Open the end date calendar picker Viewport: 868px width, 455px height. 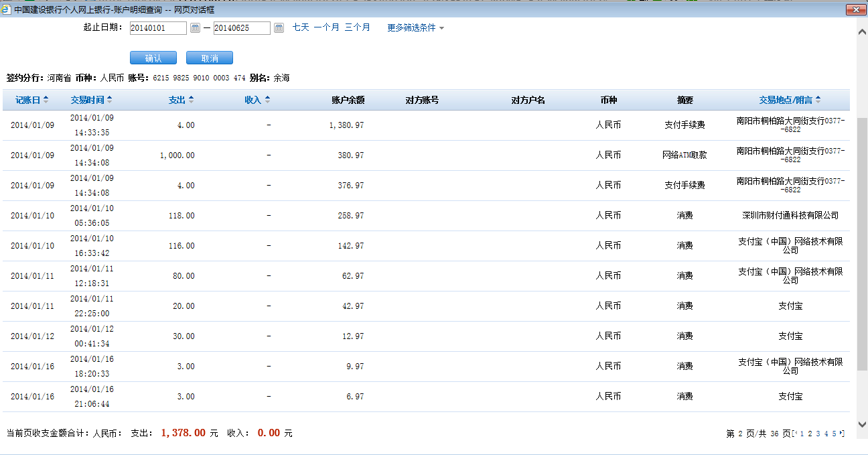(x=279, y=27)
